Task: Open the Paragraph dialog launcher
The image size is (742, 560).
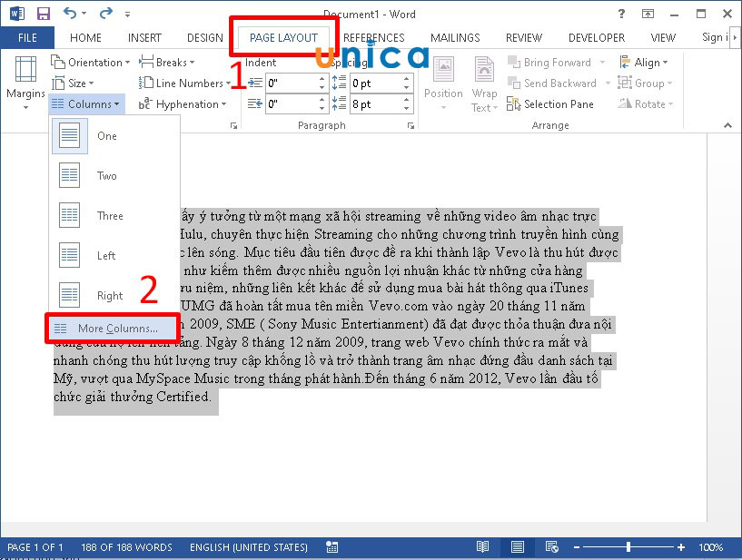Action: (411, 126)
